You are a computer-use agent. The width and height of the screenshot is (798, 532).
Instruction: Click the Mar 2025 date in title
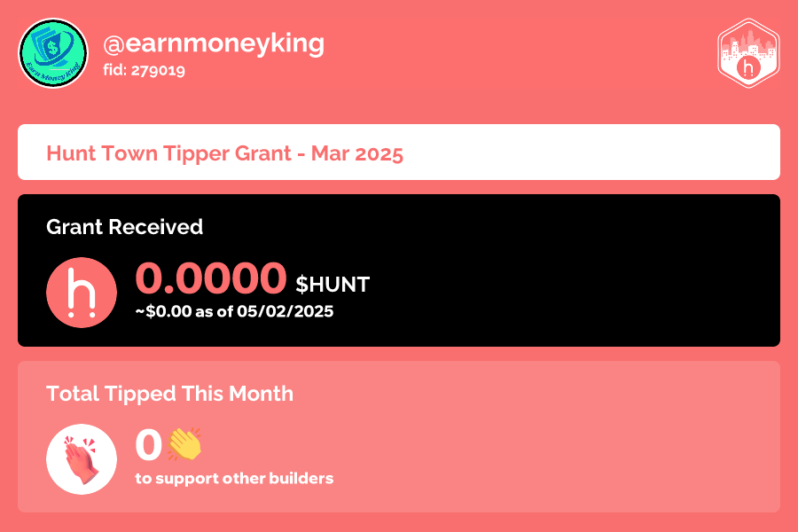357,153
